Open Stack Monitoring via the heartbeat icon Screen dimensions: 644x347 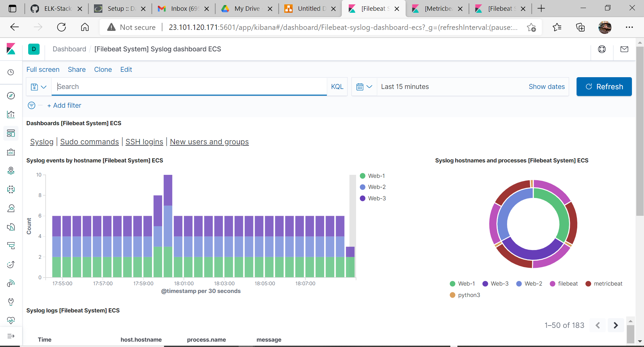point(11,320)
